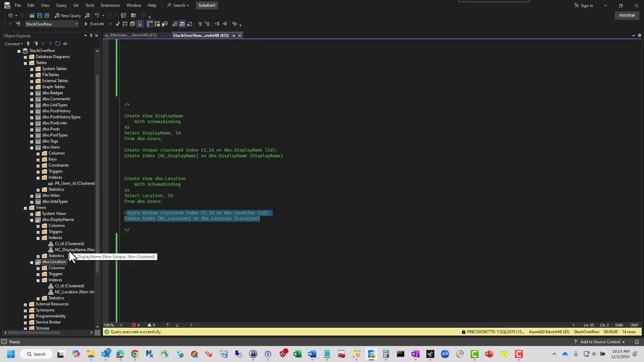This screenshot has height=362, width=644.
Task: Click the errors count indicator showing 4
Action: coord(136,325)
